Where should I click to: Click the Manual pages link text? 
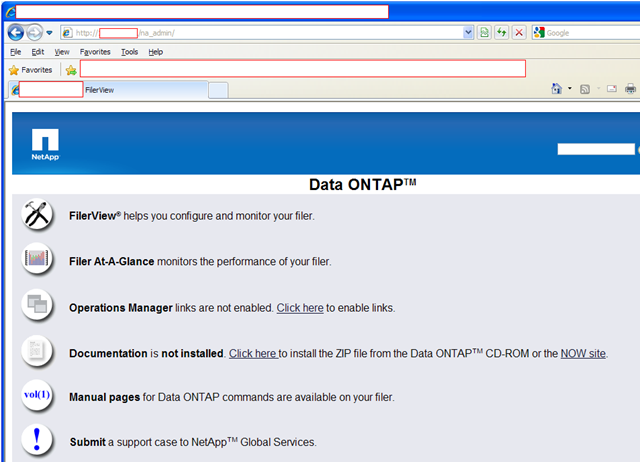104,397
